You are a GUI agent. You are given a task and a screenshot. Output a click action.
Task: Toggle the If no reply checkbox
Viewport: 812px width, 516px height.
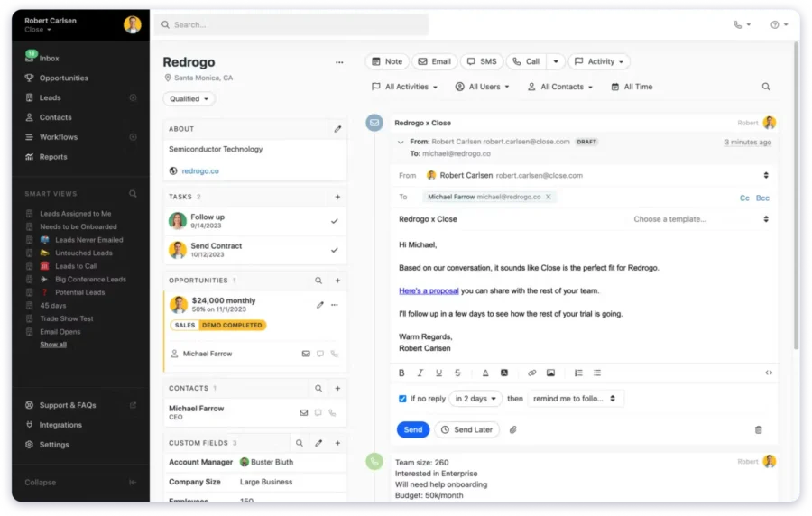tap(402, 399)
